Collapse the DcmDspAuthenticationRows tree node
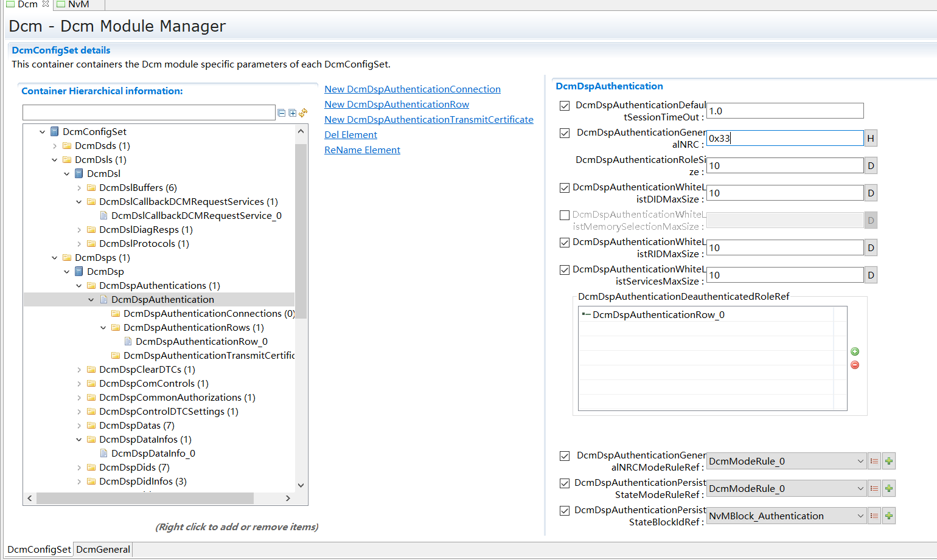 click(x=102, y=327)
